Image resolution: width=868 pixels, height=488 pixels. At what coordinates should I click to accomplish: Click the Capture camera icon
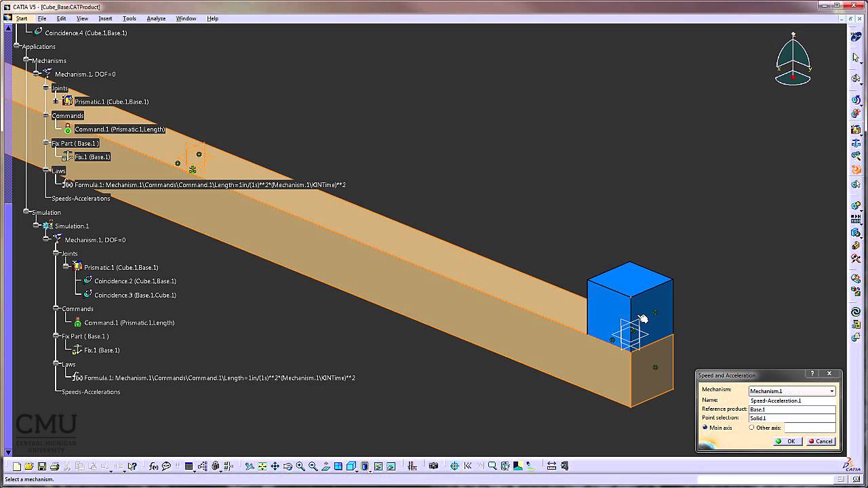coord(433,466)
